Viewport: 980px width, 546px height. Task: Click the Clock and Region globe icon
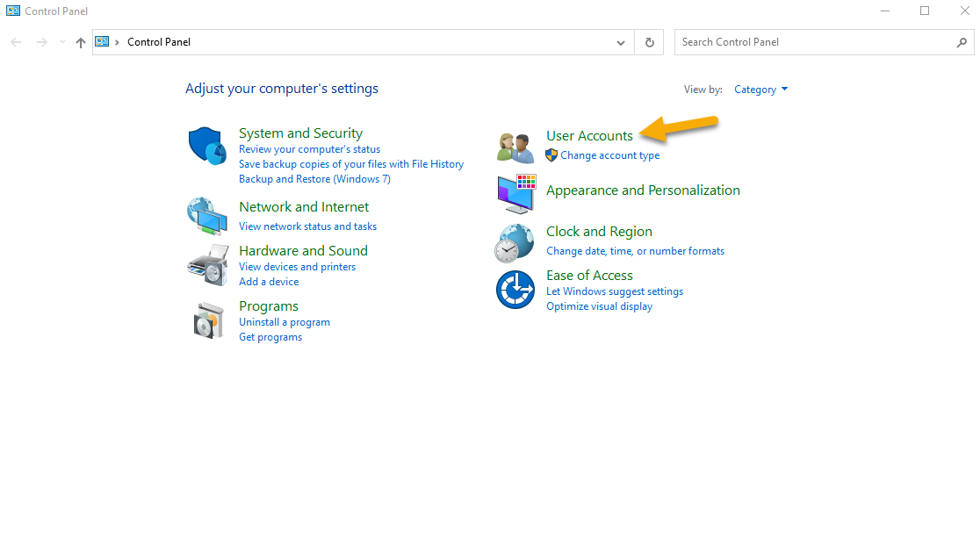pos(515,242)
